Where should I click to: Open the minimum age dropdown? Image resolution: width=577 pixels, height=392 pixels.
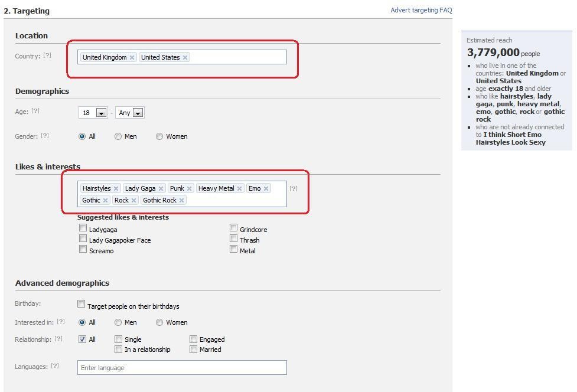click(101, 113)
